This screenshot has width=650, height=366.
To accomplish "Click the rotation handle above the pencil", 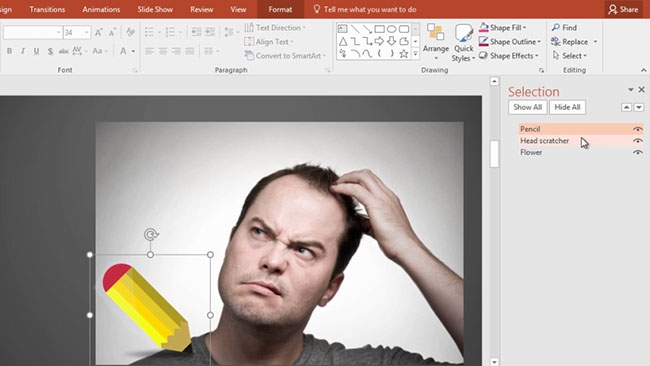I will pyautogui.click(x=151, y=234).
